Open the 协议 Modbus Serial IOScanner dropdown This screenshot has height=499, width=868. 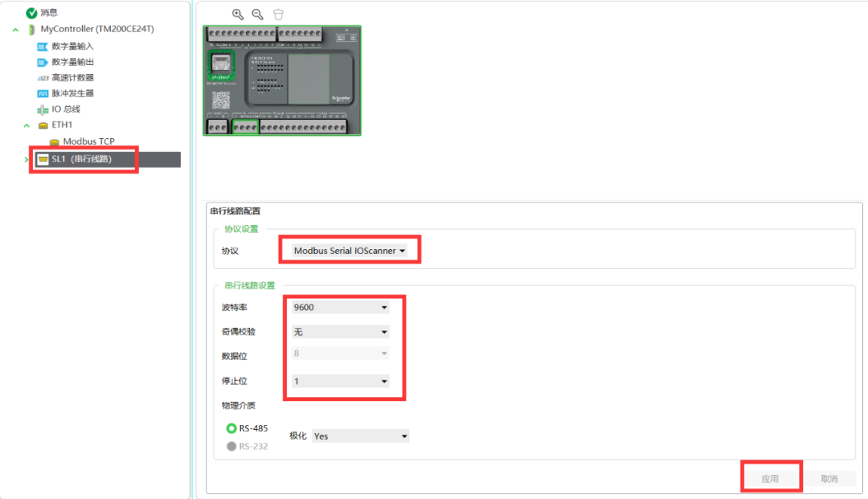pos(350,251)
